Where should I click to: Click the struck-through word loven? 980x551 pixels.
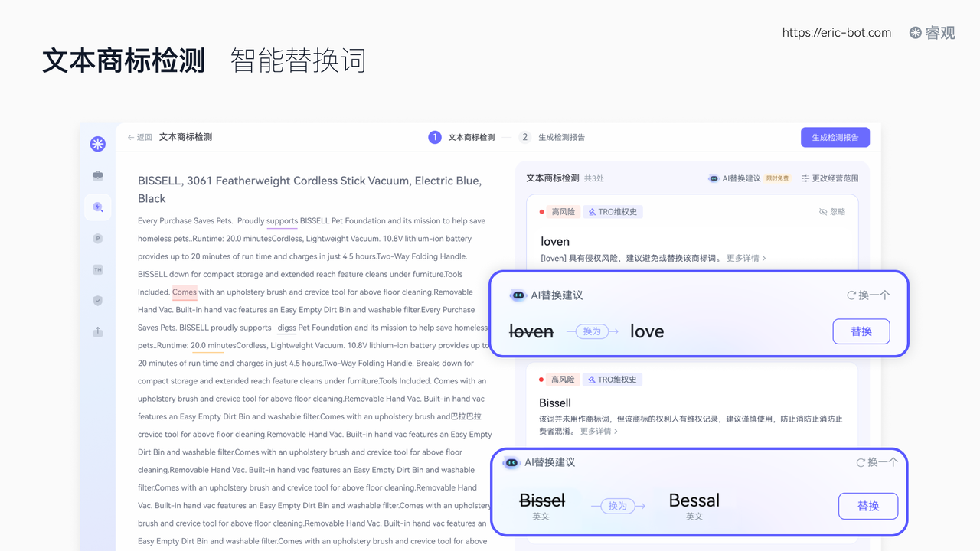[531, 331]
